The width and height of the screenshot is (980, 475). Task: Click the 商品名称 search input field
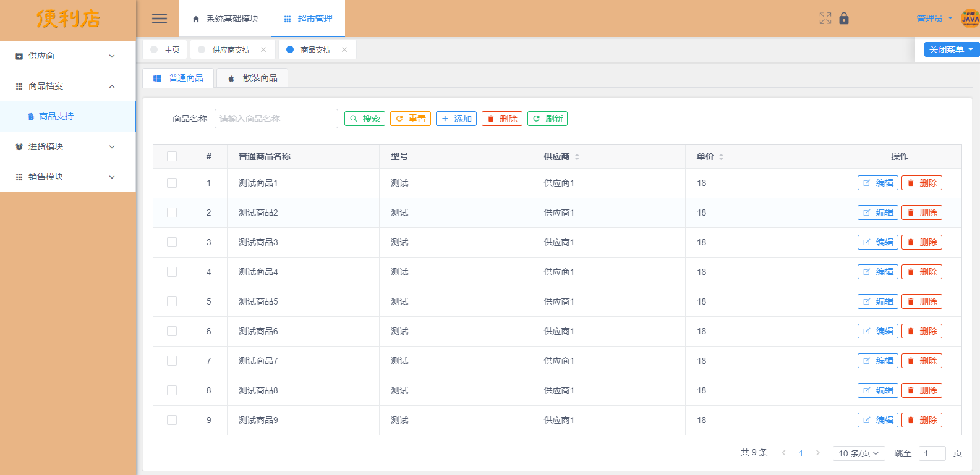(x=276, y=119)
